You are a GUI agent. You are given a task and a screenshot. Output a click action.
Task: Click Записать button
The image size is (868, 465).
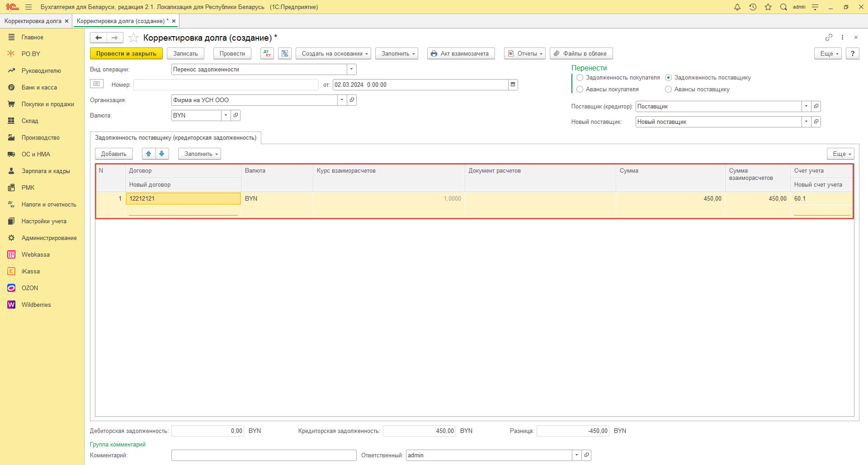(185, 53)
